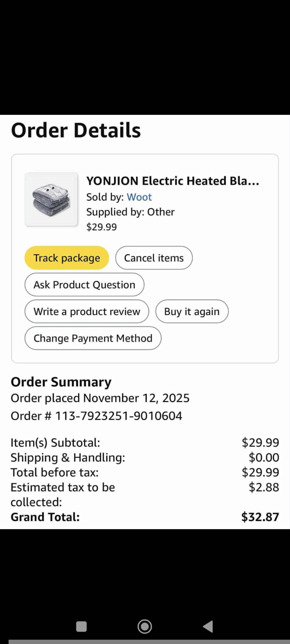Viewport: 290px width, 644px height.
Task: Click the Order Summary heading
Action: click(61, 382)
